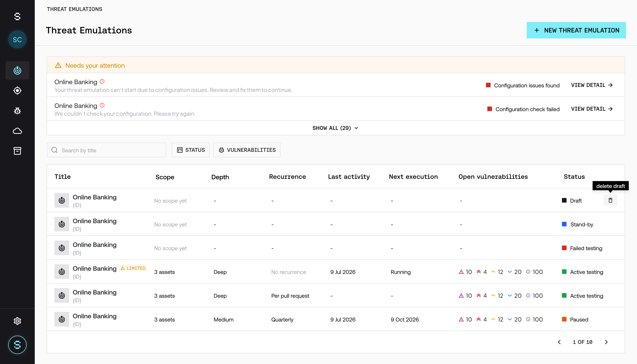Click the LIMITED warning badge
The height and width of the screenshot is (364, 637).
(x=133, y=268)
